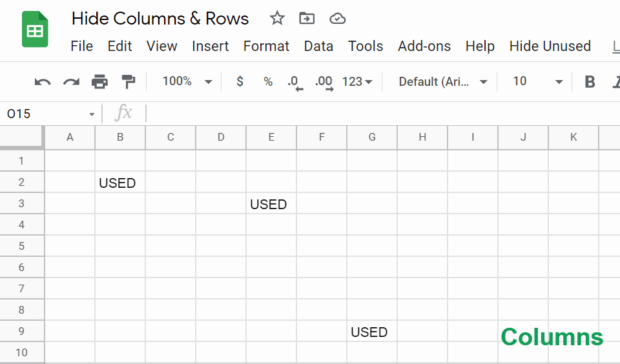Expand the Name box dropdown arrow
This screenshot has width=620, height=364.
[92, 114]
